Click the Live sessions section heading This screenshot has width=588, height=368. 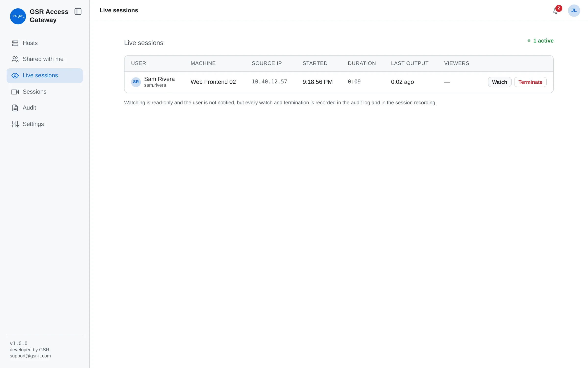coord(144,43)
